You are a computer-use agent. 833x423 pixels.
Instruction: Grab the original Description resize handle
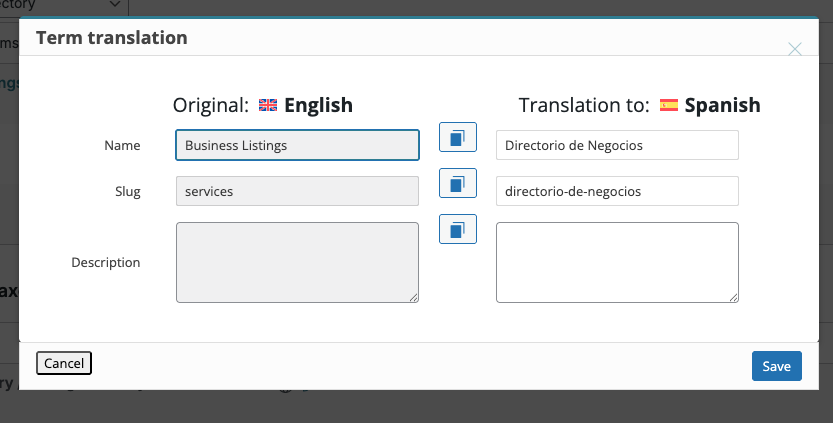point(414,297)
